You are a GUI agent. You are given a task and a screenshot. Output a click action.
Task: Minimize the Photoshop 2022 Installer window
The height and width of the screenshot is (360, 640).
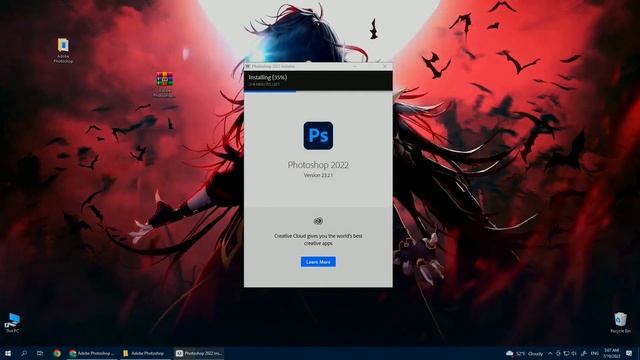click(x=355, y=66)
